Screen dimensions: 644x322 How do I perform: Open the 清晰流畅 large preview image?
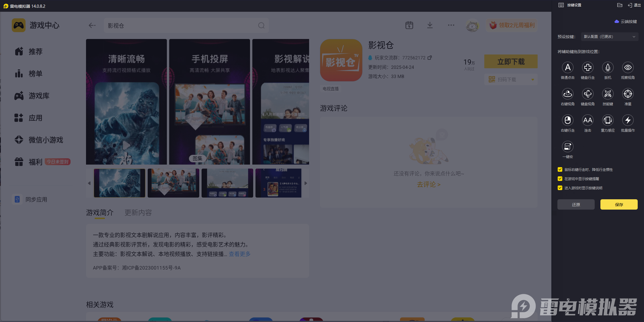126,102
